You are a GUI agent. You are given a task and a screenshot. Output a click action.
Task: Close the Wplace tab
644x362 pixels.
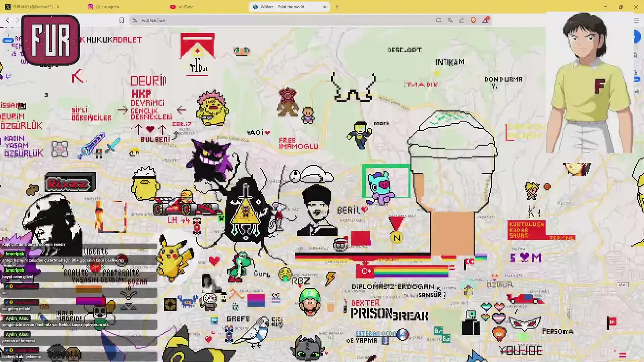pos(324,7)
